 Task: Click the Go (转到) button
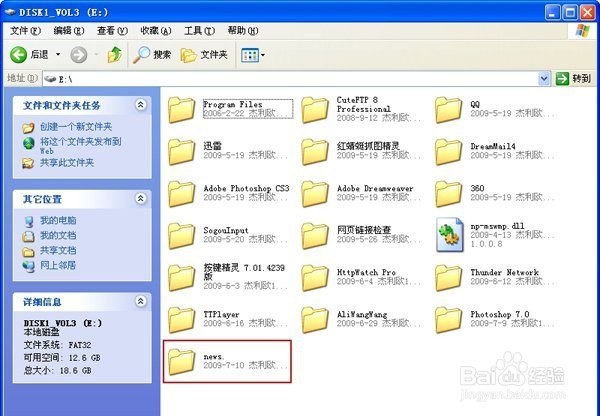pyautogui.click(x=574, y=79)
